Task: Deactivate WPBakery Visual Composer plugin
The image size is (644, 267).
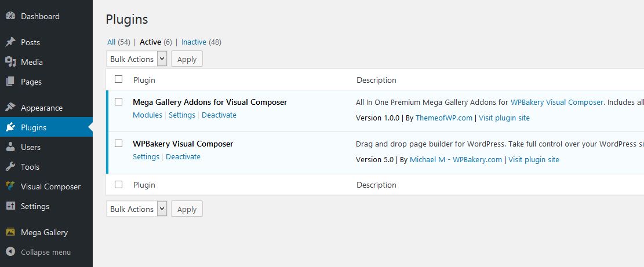Action: [183, 157]
